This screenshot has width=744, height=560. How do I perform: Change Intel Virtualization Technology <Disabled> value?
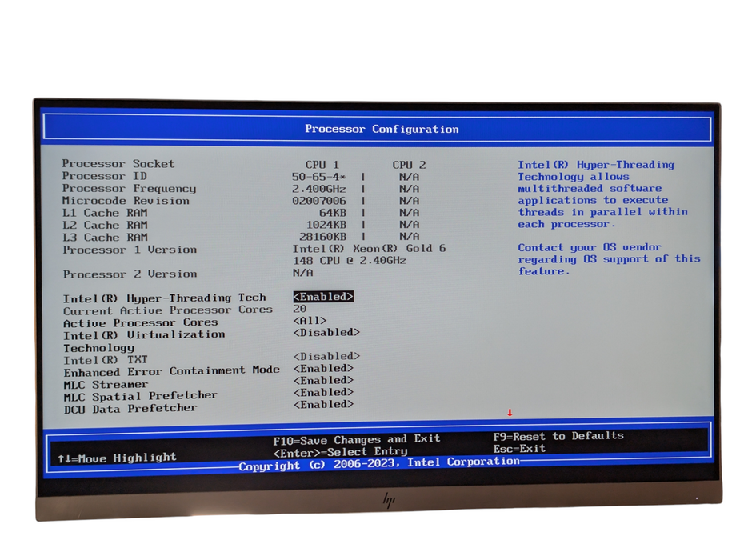click(326, 333)
